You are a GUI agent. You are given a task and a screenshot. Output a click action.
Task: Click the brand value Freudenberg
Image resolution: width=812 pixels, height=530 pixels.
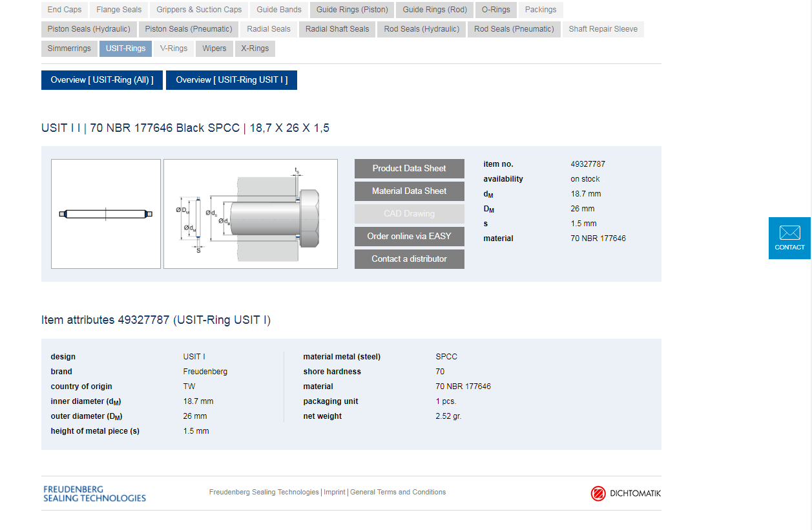pos(205,372)
